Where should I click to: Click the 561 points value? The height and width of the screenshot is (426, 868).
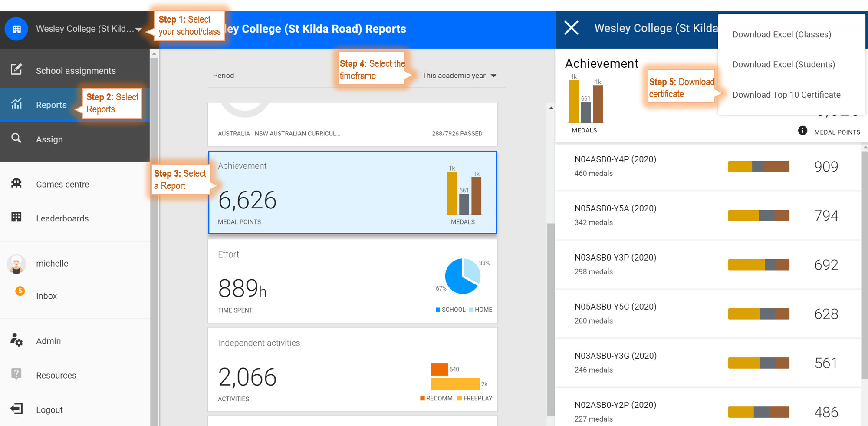pyautogui.click(x=826, y=363)
